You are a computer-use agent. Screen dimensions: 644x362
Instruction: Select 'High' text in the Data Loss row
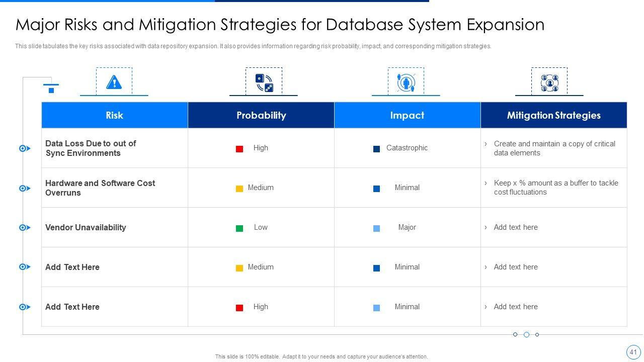pos(261,148)
